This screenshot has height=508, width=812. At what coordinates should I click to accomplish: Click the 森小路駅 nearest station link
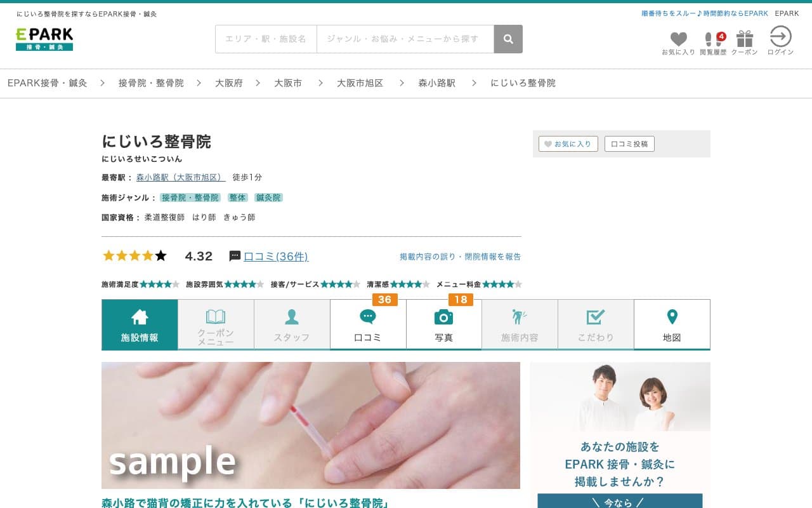(181, 178)
